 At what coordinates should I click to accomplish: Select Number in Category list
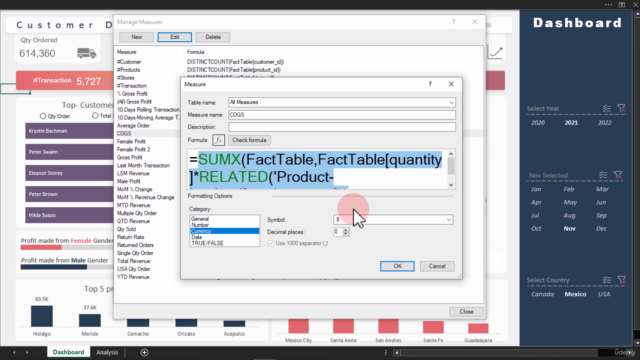coord(224,225)
